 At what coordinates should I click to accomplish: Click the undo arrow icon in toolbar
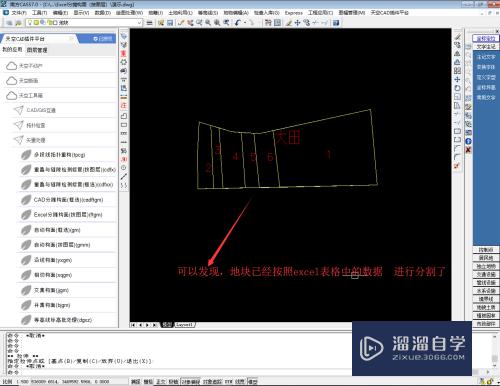237,23
